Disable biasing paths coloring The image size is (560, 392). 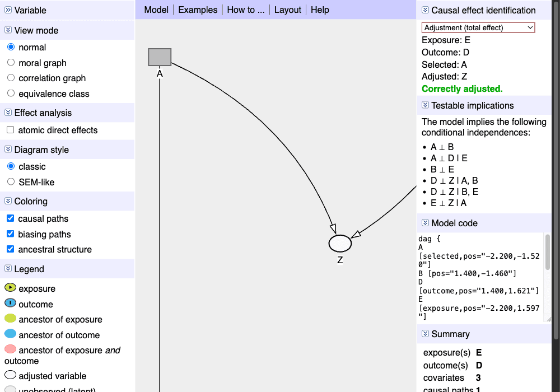pyautogui.click(x=10, y=234)
